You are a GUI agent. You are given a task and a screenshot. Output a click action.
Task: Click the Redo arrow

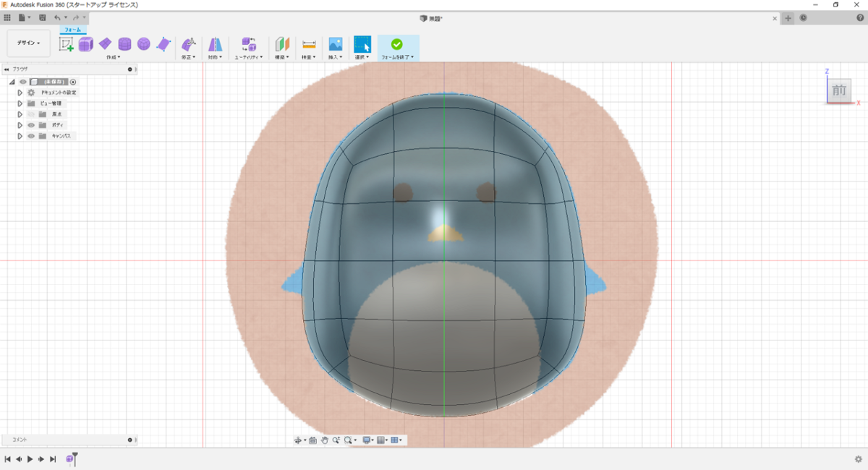pos(75,17)
